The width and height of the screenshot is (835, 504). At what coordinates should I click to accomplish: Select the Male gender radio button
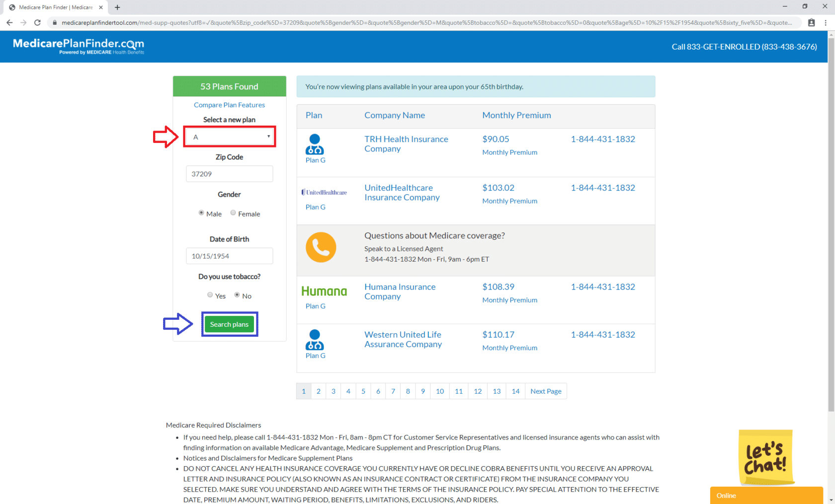click(x=201, y=213)
